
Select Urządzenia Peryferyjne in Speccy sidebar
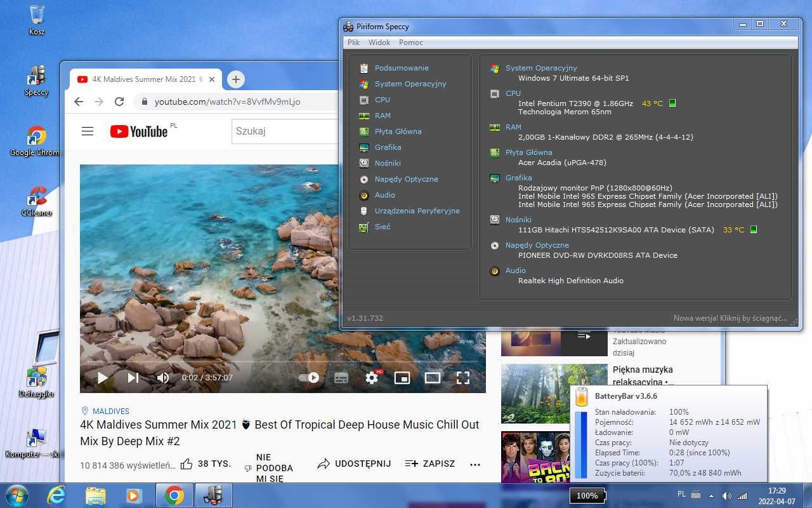417,211
